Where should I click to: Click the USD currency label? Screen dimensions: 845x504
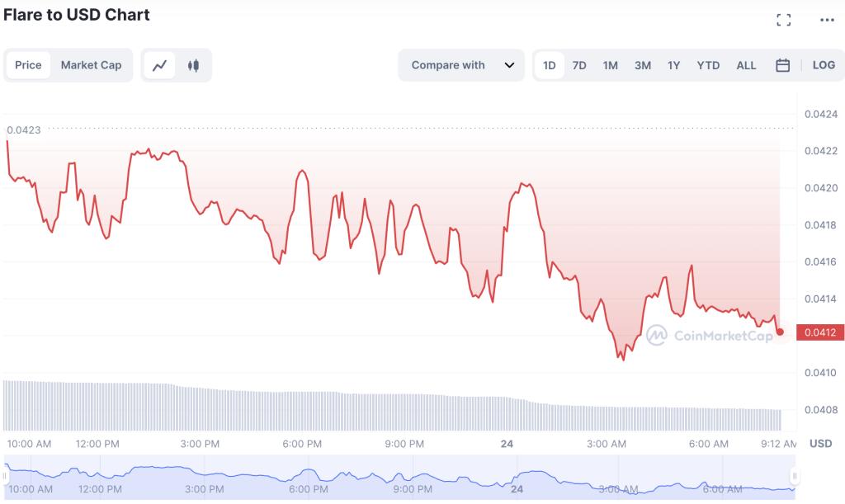point(821,444)
